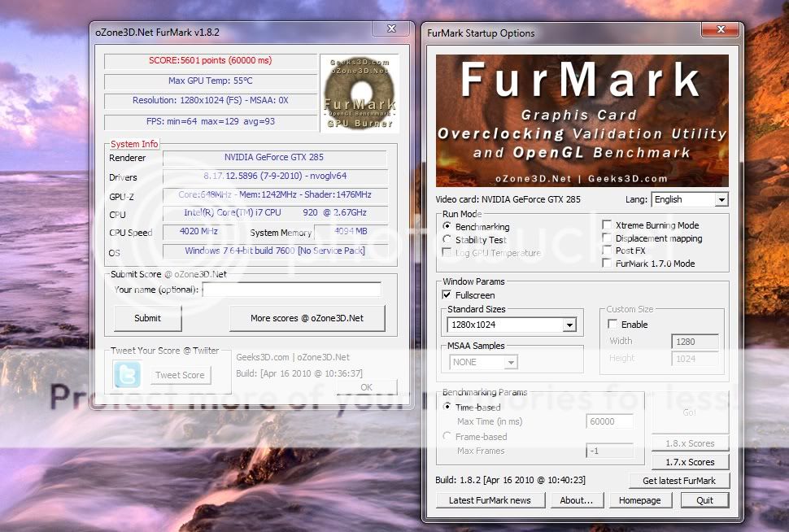The image size is (789, 532).
Task: Click Get latest FurMark
Action: (x=679, y=481)
